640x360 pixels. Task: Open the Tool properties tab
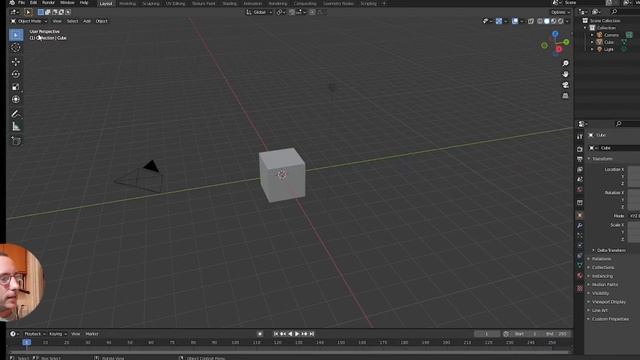point(580,137)
